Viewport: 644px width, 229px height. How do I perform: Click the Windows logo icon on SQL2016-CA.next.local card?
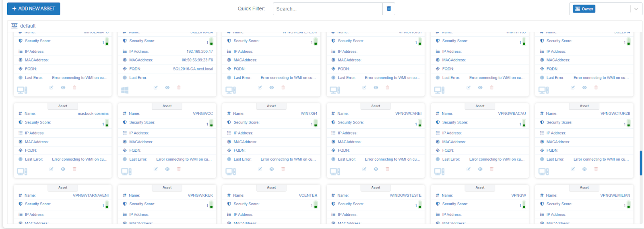(x=125, y=91)
